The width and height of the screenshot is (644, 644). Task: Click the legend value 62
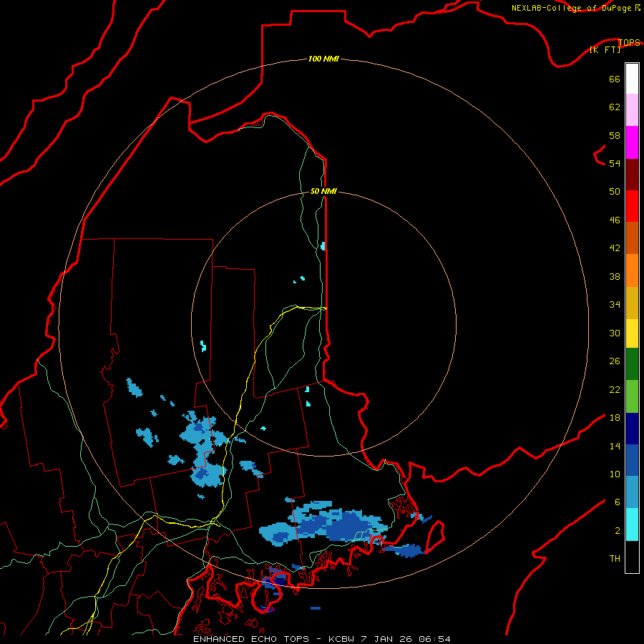pos(615,107)
